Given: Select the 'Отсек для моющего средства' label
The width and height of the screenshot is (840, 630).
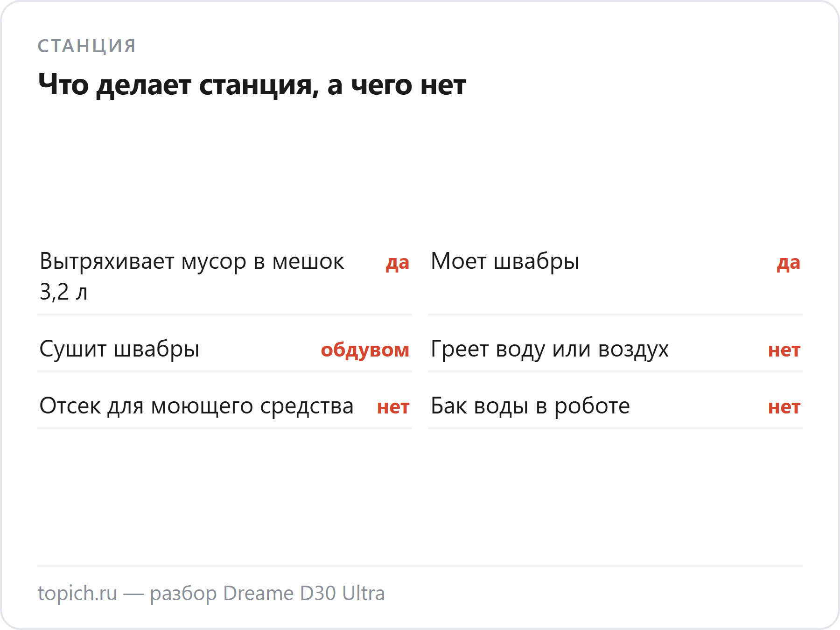Looking at the screenshot, I should (x=196, y=406).
